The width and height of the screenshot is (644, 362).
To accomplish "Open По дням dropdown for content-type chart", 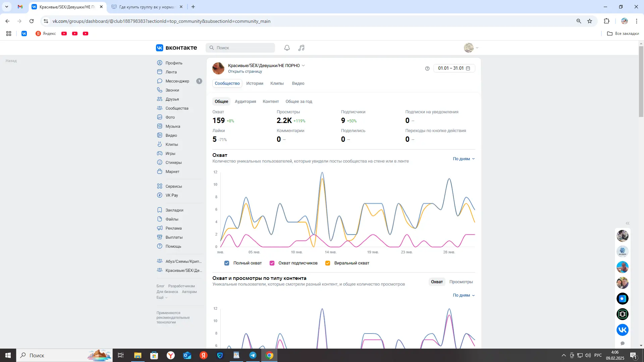I will click(464, 295).
